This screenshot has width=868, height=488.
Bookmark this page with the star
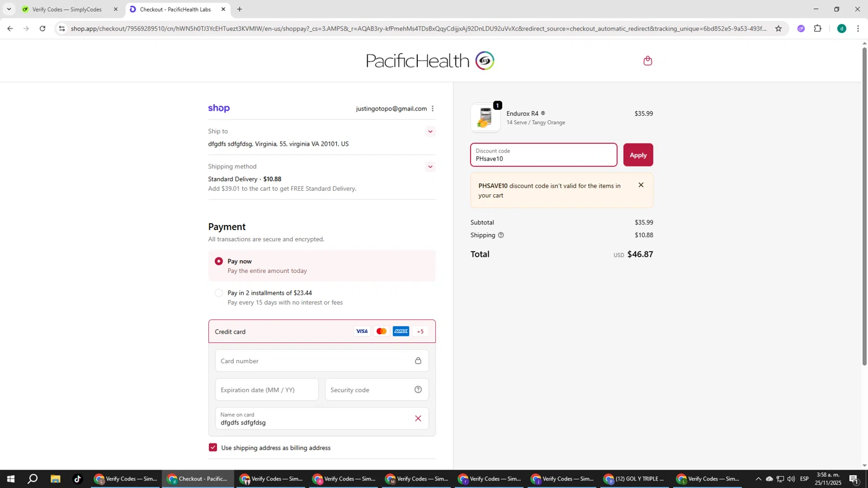[778, 28]
